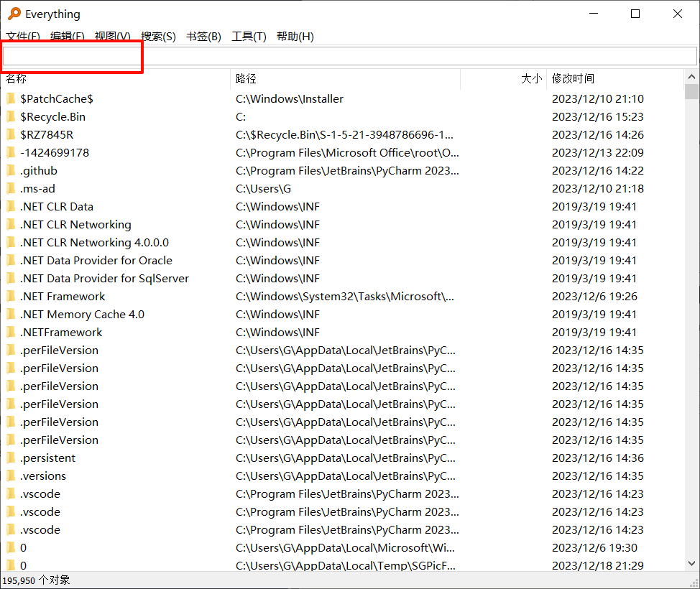The height and width of the screenshot is (589, 700).
Task: Select the -1424699178 folder name
Action: 55,152
